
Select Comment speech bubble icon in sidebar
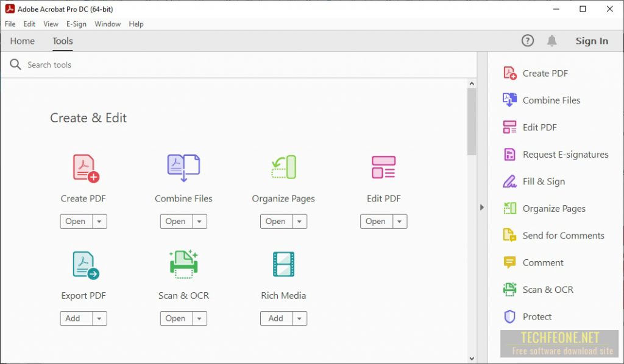point(510,263)
